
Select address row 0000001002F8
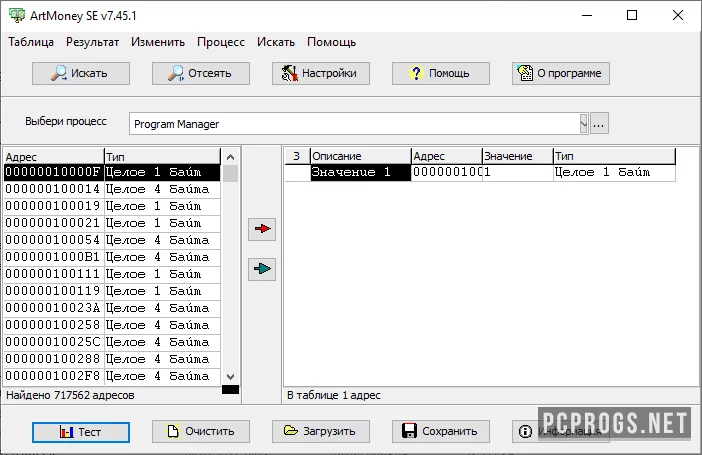pos(112,377)
